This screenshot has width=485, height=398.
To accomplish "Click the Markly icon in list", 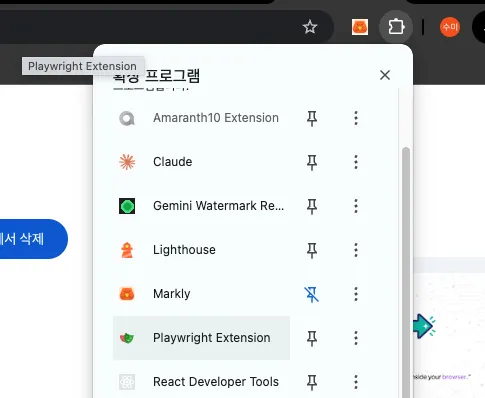I will (127, 294).
